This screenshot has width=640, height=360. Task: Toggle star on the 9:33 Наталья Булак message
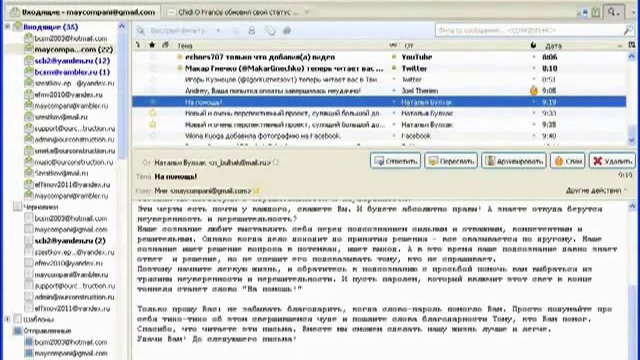pyautogui.click(x=153, y=113)
